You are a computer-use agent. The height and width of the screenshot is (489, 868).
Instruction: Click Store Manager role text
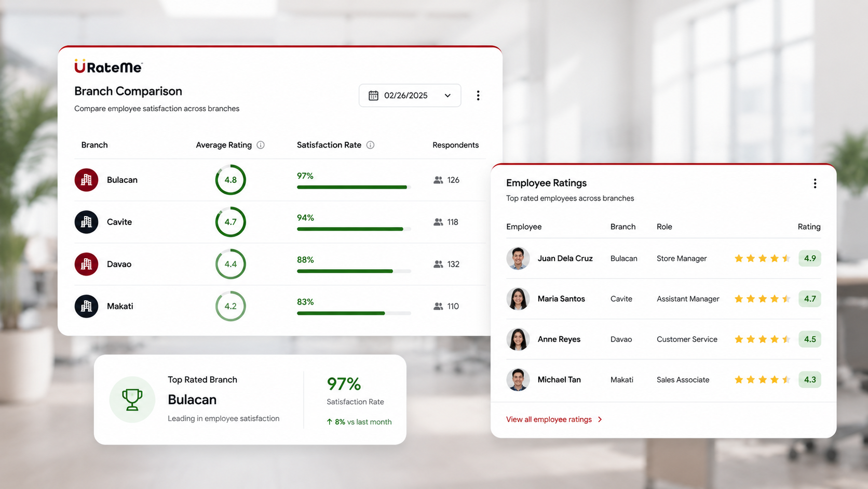[682, 258]
